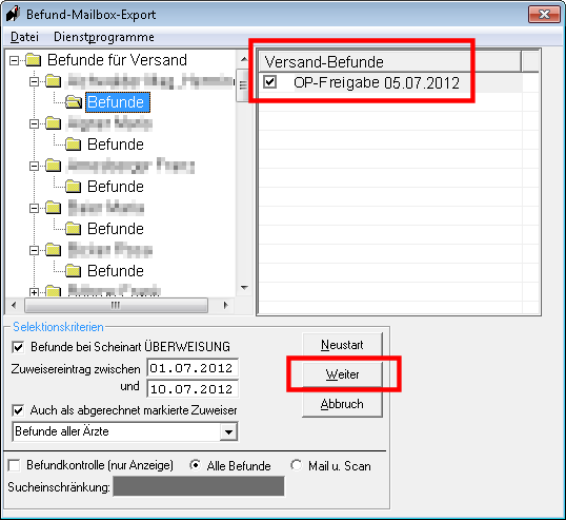Click the application icon in the title bar
This screenshot has width=566, height=520.
point(13,14)
